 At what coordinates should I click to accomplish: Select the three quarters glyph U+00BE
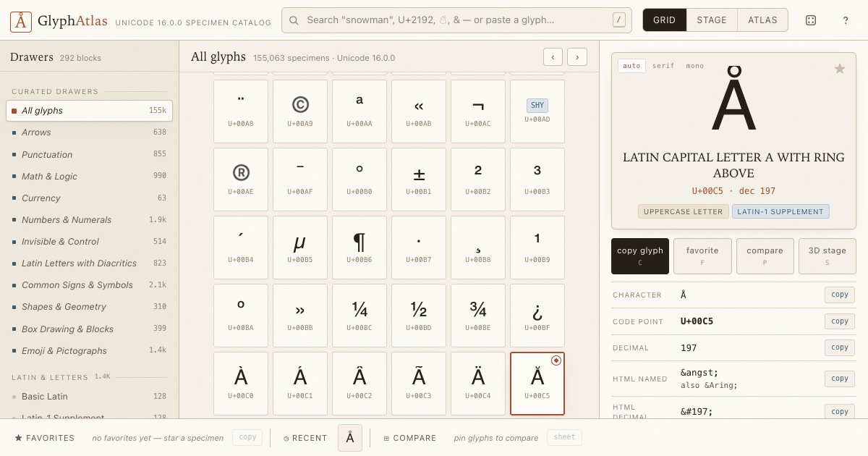coord(478,315)
